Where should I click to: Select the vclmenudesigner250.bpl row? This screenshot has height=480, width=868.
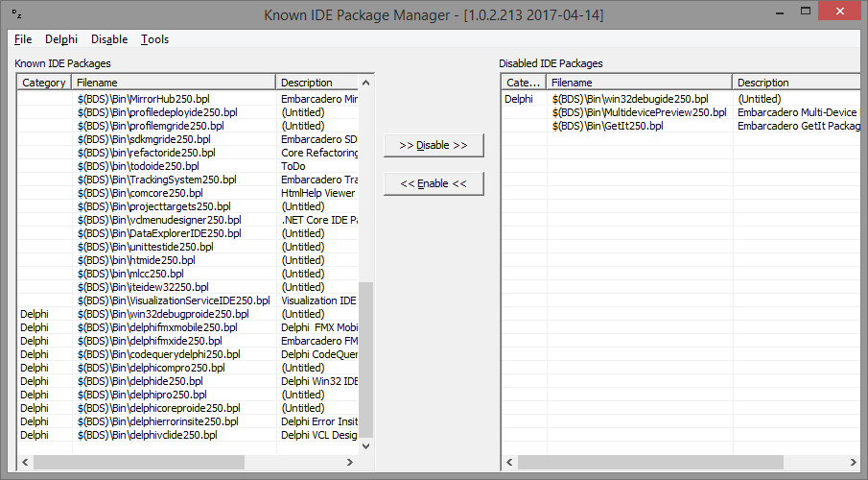pyautogui.click(x=188, y=220)
